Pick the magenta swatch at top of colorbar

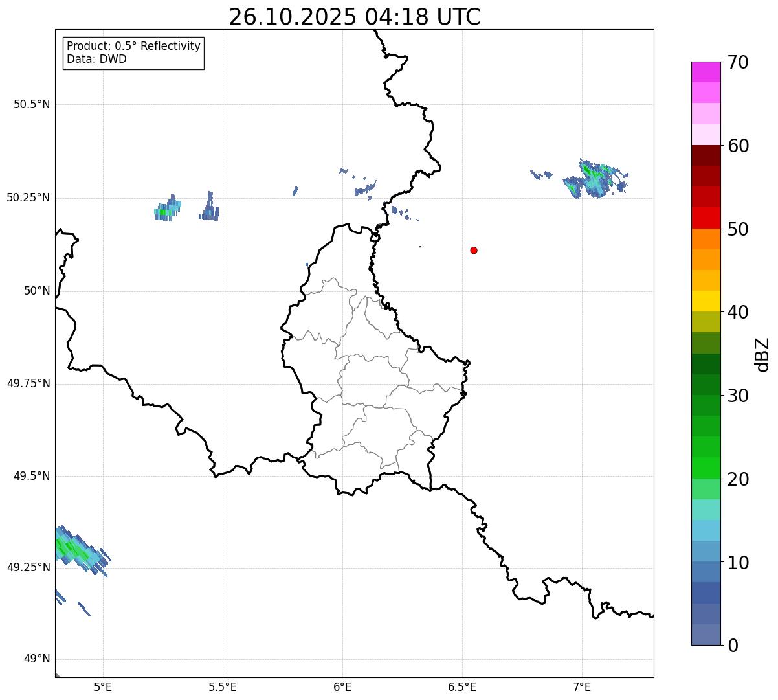coord(710,71)
